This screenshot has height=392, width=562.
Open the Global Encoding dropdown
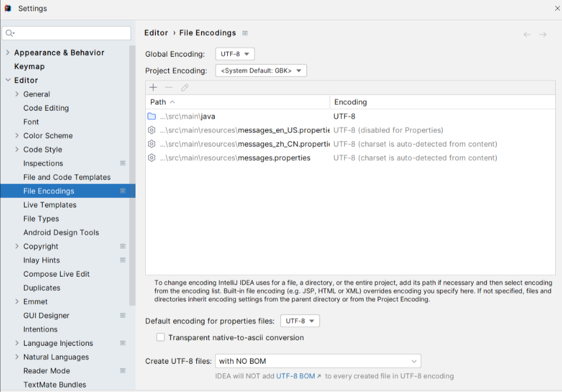click(x=235, y=54)
